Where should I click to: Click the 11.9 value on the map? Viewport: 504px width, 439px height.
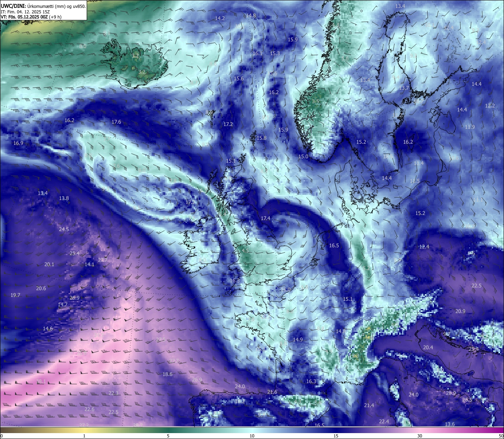(470, 127)
